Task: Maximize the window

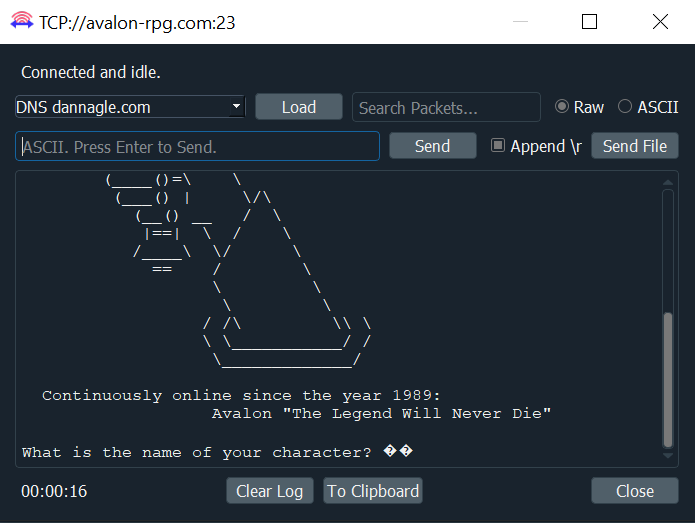Action: click(x=589, y=21)
